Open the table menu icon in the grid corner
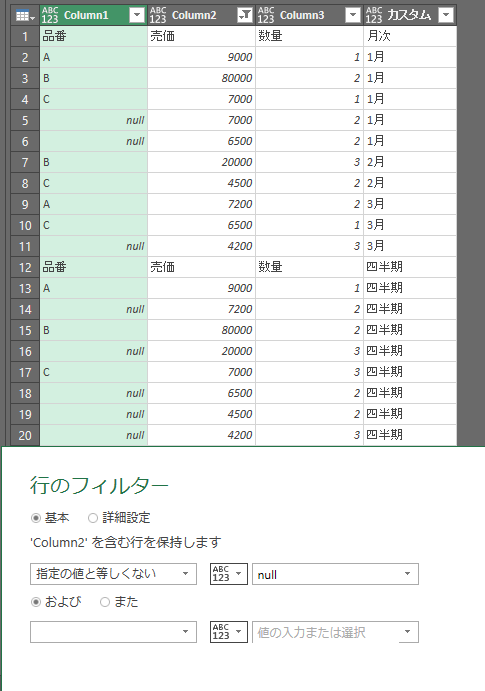Screen dimensions: 485x691 point(25,15)
